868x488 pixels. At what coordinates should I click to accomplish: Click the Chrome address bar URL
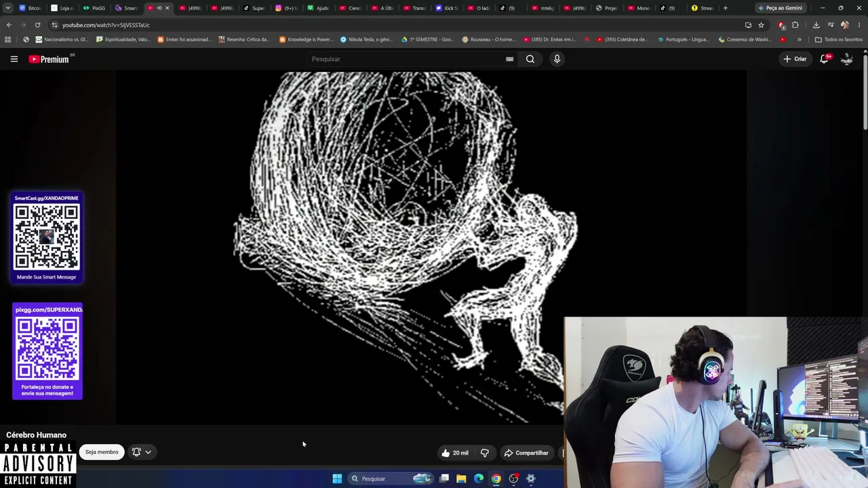[x=106, y=25]
